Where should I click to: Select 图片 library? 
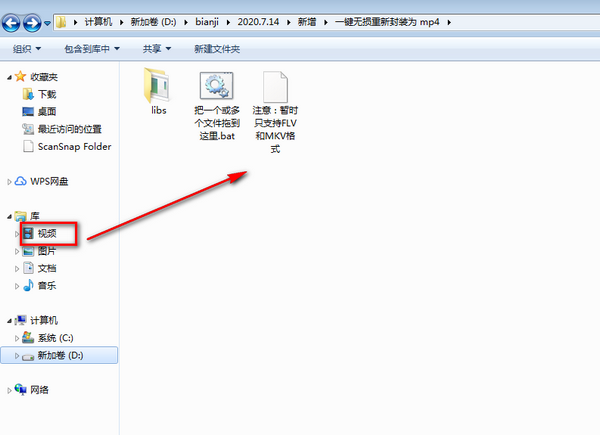[47, 251]
